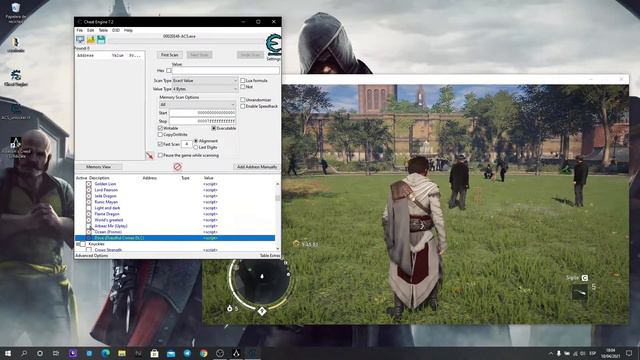Click Add Address Manually
The width and height of the screenshot is (640, 360).
[x=257, y=167]
